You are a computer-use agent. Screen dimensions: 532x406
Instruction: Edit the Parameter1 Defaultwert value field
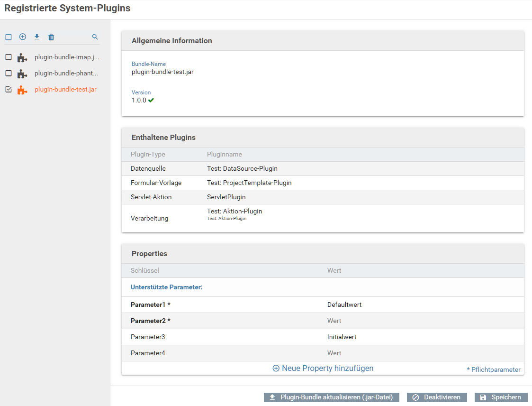(x=422, y=305)
